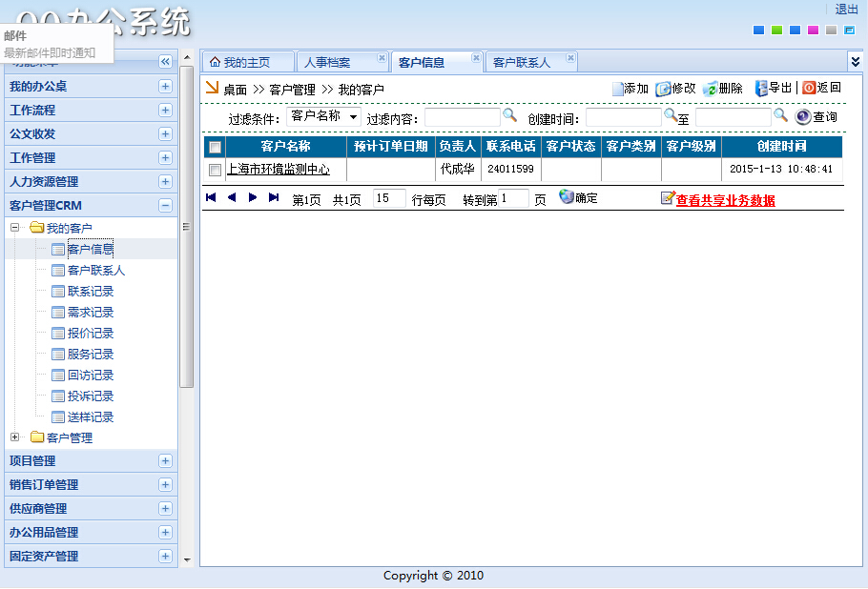Click the 确定 globe confirm icon

567,197
